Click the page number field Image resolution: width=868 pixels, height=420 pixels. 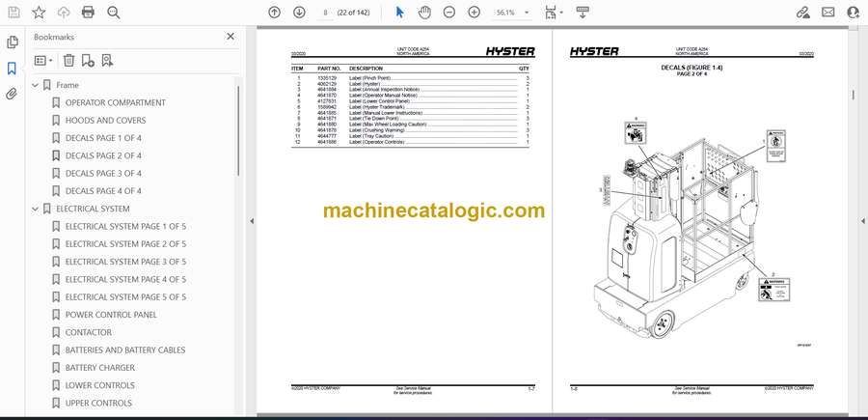pyautogui.click(x=326, y=13)
